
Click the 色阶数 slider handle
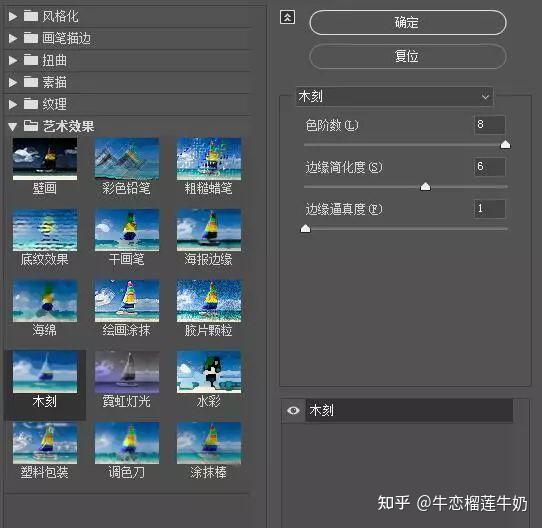(505, 145)
